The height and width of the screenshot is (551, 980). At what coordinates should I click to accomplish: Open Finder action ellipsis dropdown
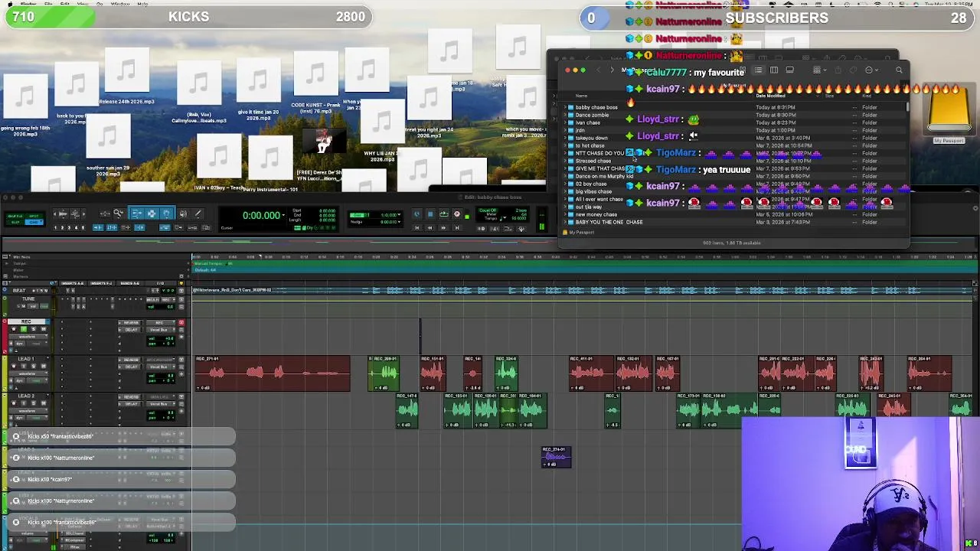[871, 70]
